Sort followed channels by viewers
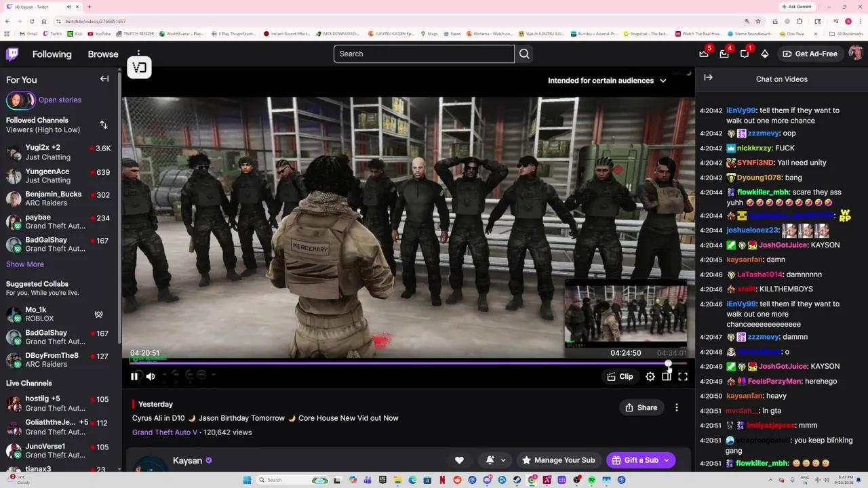Viewport: 868px width, 488px height. tap(104, 125)
